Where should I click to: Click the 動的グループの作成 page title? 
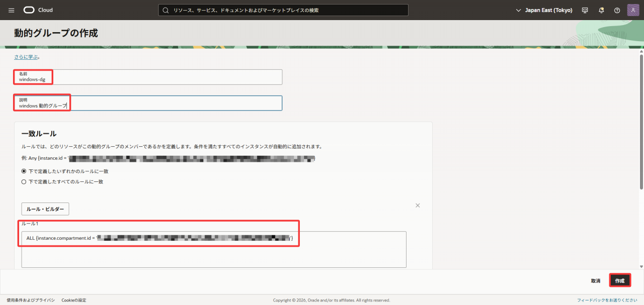(56, 33)
